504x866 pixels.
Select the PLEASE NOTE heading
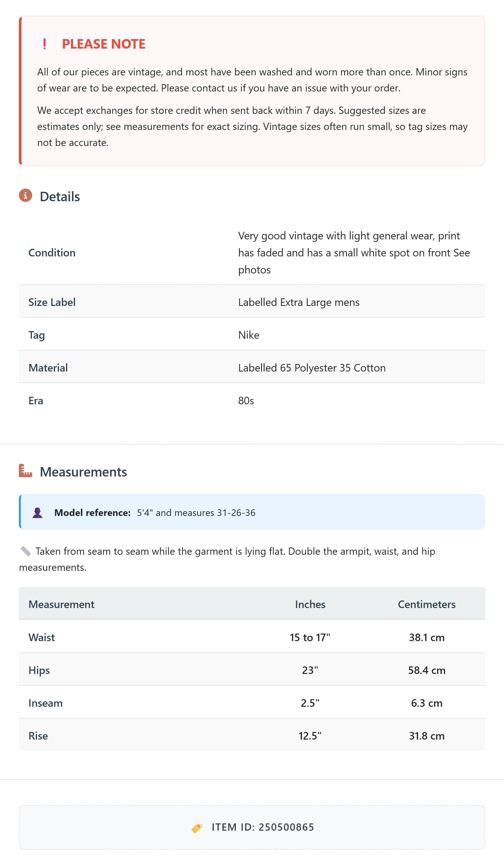click(104, 44)
